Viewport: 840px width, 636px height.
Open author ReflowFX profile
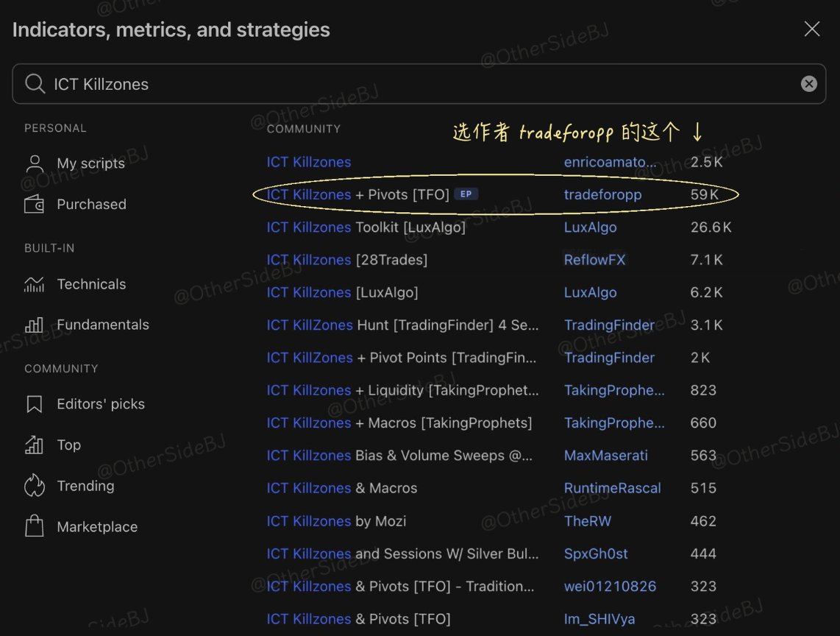594,260
